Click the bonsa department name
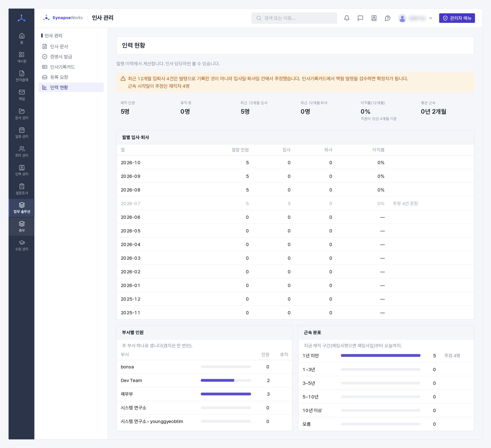Viewport: 491px width, 448px height. coord(127,367)
